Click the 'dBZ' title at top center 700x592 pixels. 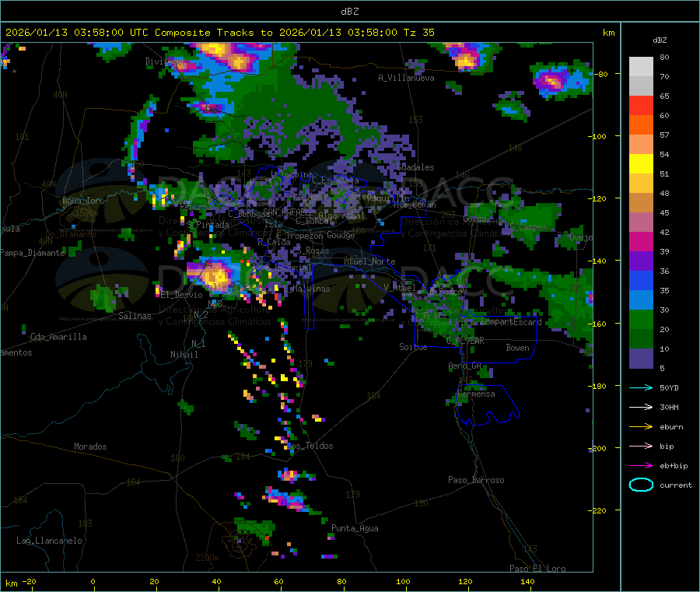click(x=349, y=12)
